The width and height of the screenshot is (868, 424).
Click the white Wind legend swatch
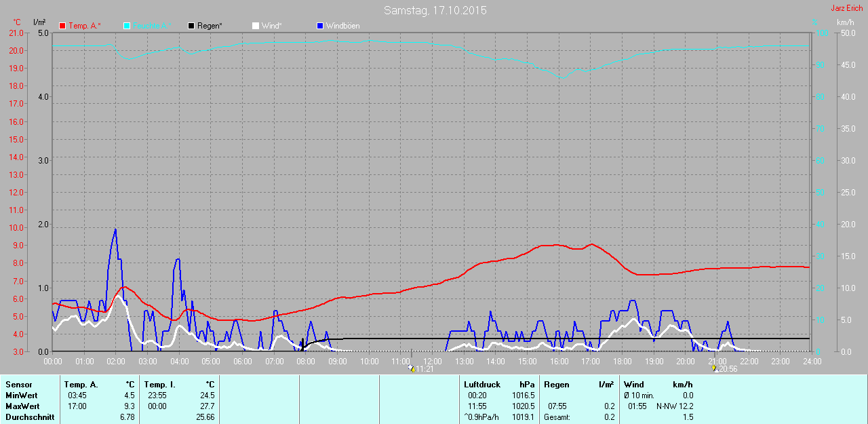tap(256, 26)
